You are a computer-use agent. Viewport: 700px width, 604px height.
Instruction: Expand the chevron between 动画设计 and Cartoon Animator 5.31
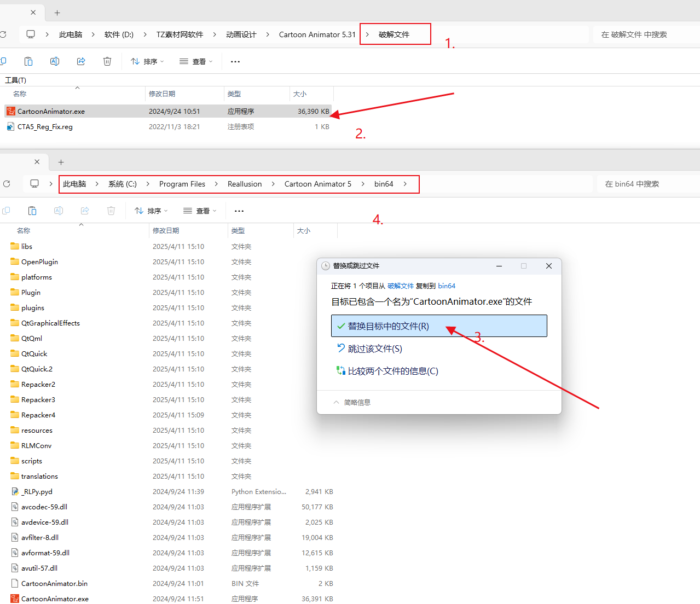[268, 34]
